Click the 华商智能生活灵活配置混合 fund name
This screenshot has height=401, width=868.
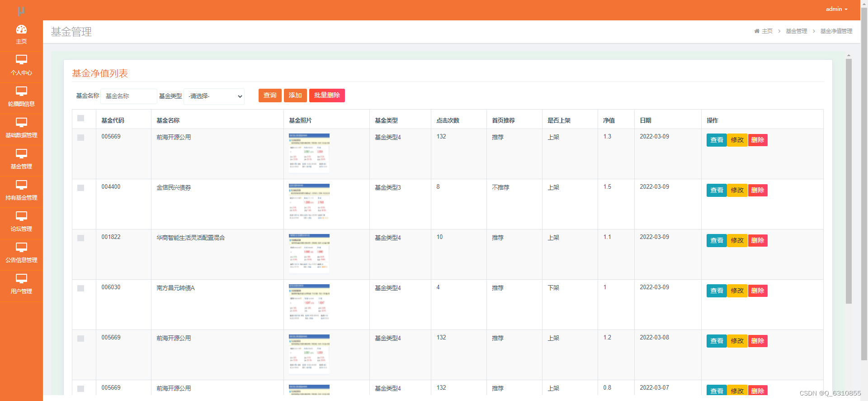[190, 238]
